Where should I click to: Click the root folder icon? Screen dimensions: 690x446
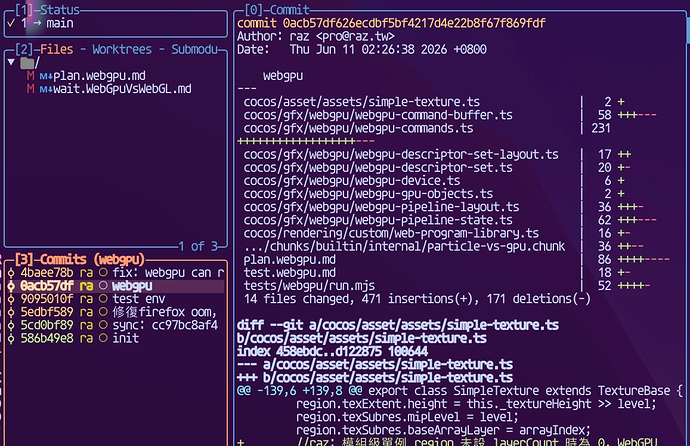coord(27,63)
